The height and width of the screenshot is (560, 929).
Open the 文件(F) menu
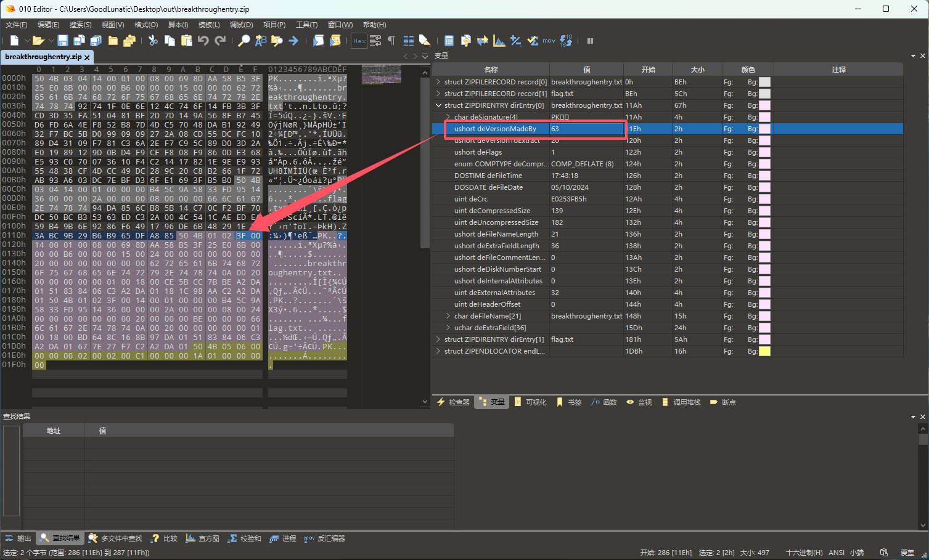(x=17, y=25)
